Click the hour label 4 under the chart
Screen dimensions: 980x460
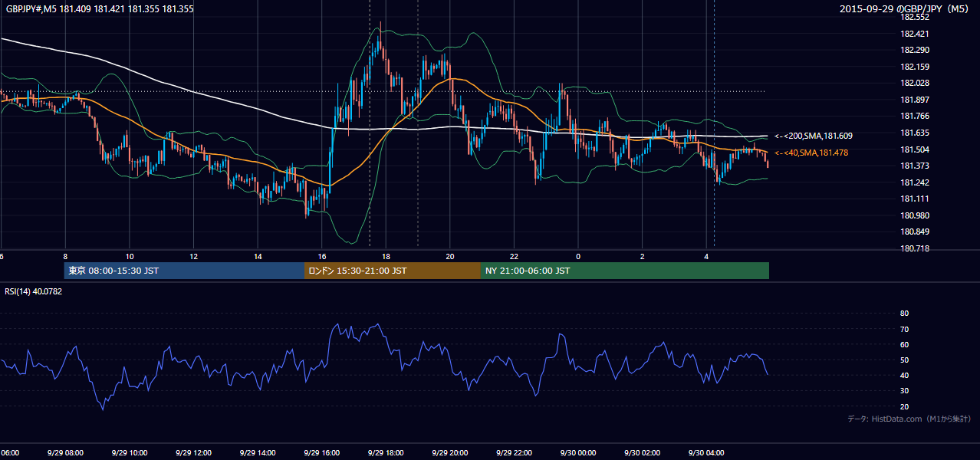pos(706,256)
